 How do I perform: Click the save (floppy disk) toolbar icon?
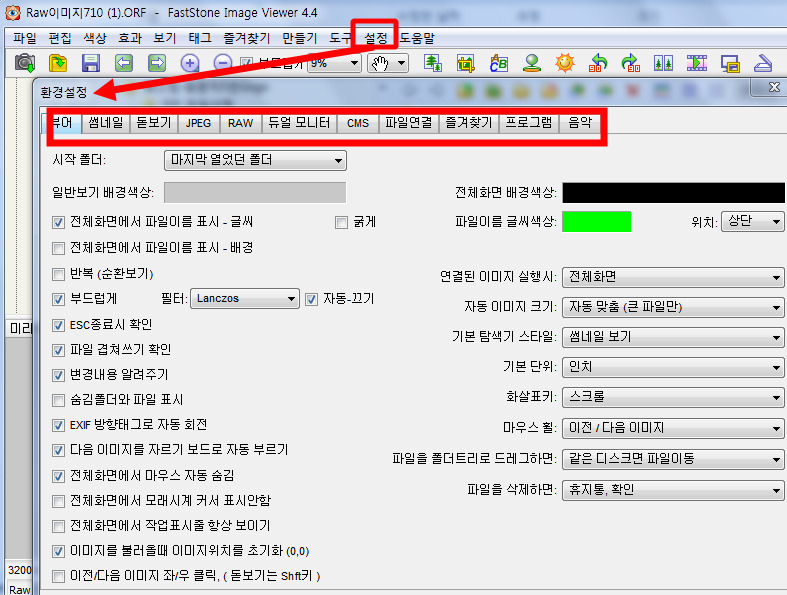coord(91,63)
